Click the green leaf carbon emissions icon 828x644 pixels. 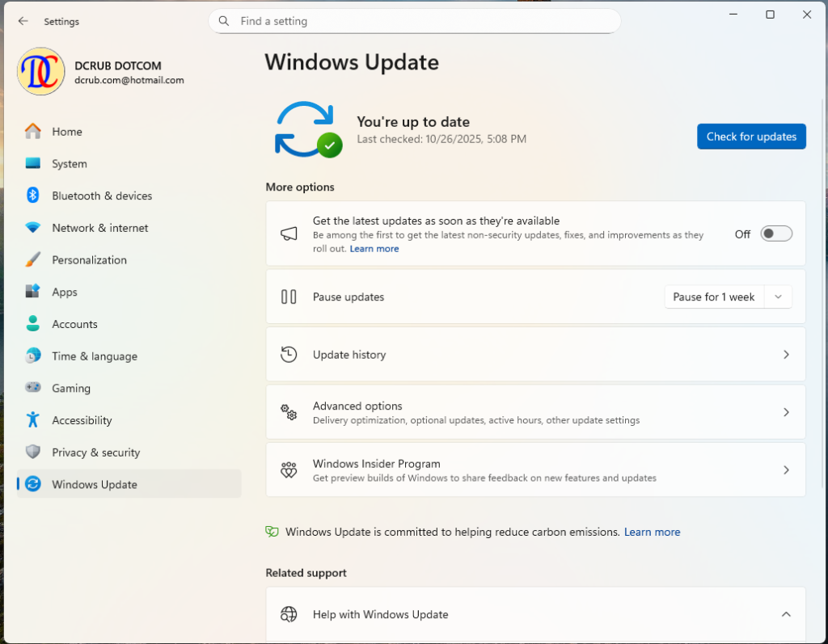pyautogui.click(x=272, y=532)
